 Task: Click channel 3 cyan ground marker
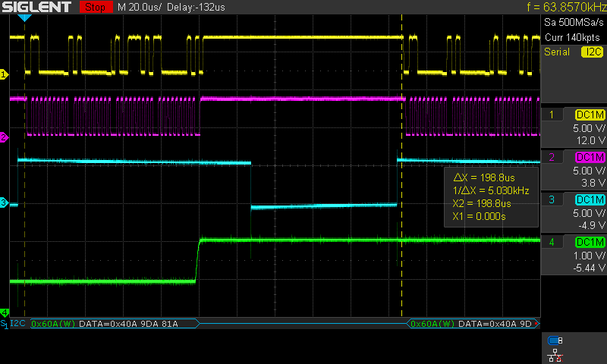click(4, 202)
